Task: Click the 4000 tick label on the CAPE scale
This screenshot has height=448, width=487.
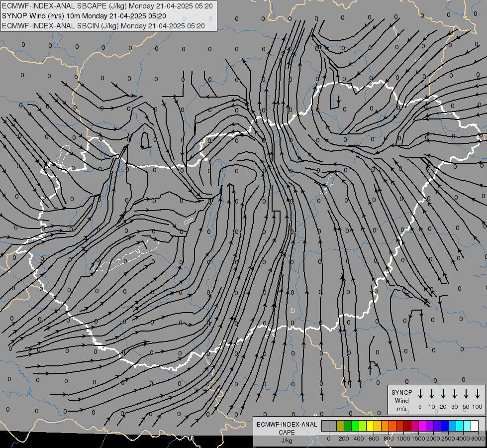Action: click(x=463, y=439)
